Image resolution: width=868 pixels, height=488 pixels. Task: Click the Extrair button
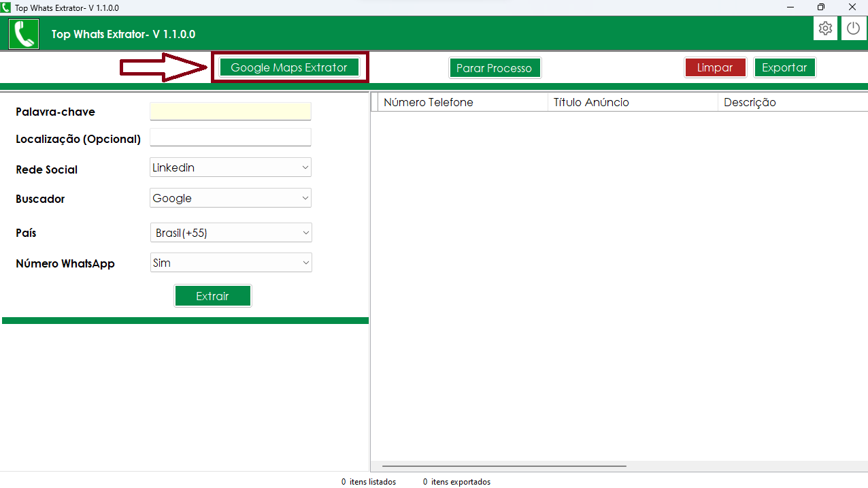click(213, 296)
